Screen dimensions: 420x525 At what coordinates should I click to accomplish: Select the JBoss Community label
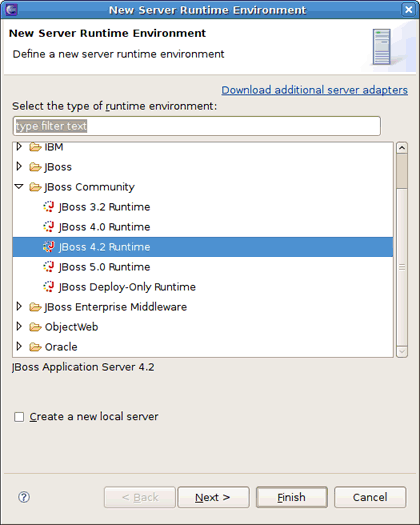point(89,187)
